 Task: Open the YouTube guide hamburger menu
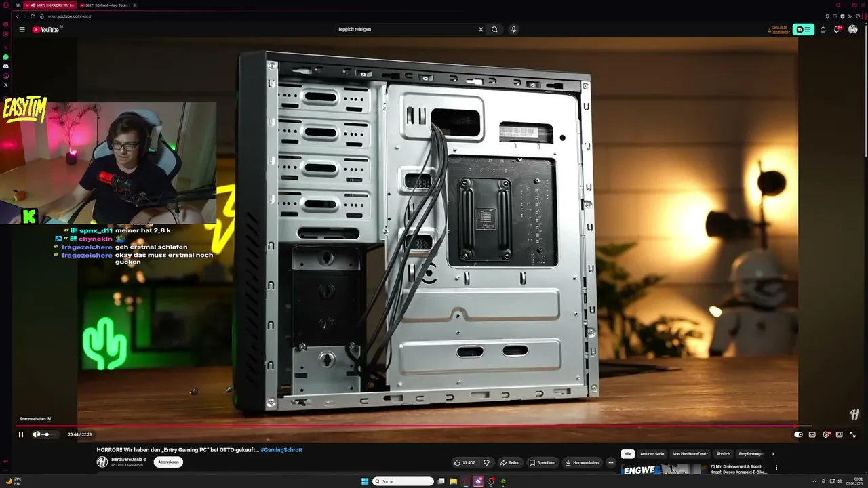tap(22, 29)
